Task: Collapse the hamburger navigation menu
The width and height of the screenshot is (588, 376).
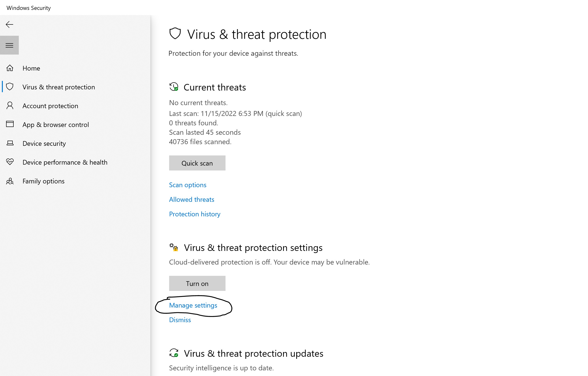Action: coord(9,45)
